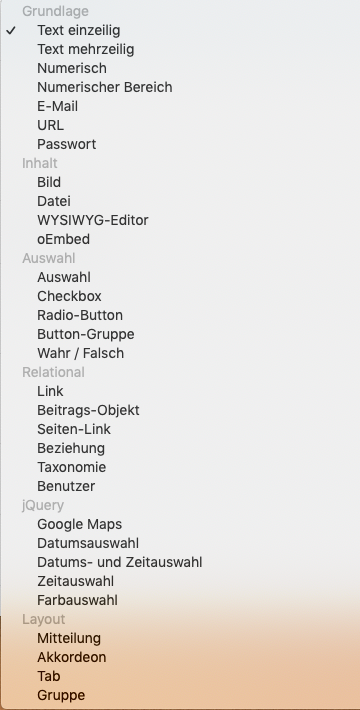Choose Passwort from the Grundlage group
Screen dimensions: 360x710
(x=180, y=144)
